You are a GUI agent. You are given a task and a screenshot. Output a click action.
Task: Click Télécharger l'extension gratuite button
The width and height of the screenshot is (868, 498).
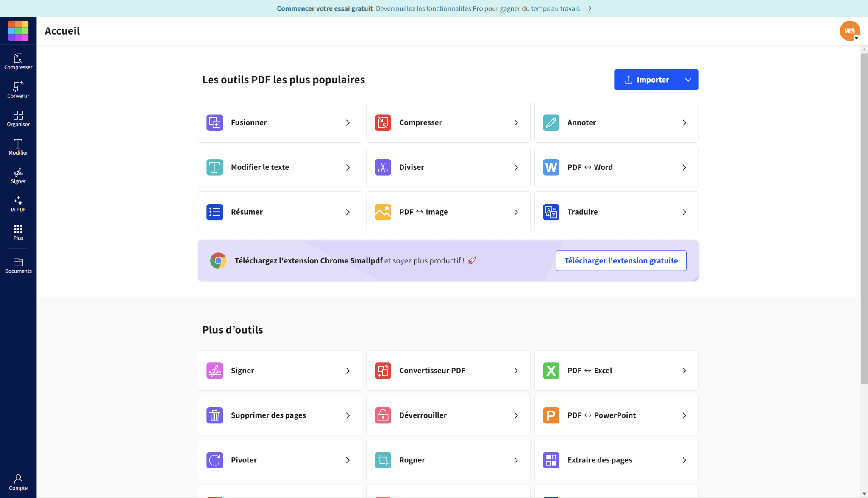(x=620, y=260)
